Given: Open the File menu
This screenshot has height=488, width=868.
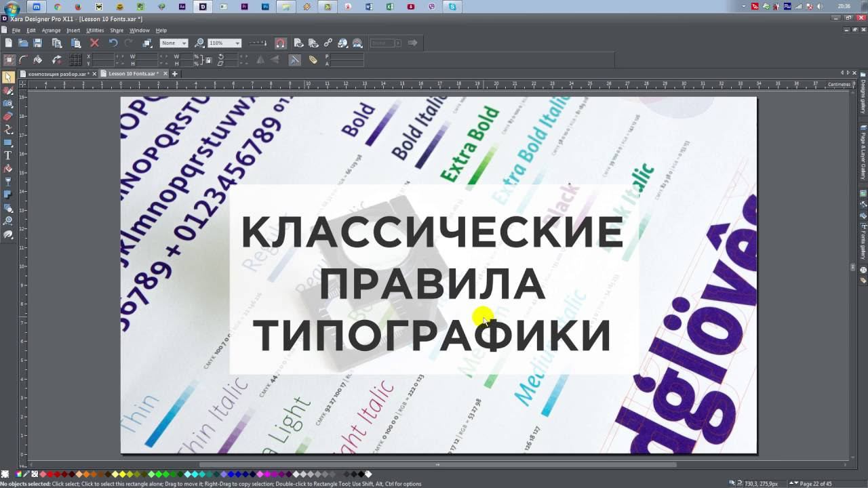Looking at the screenshot, I should pos(16,30).
